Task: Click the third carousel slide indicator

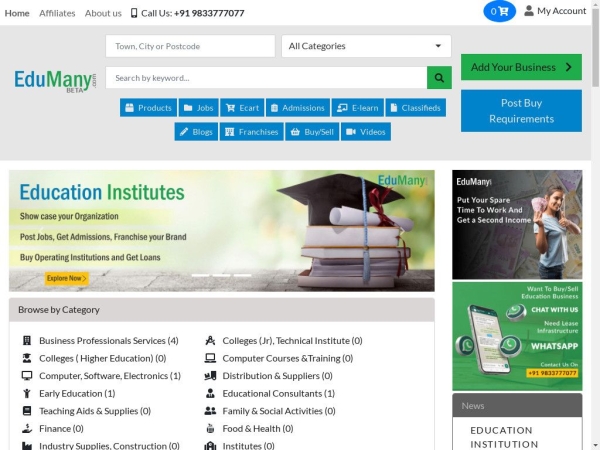Action: coord(243,275)
